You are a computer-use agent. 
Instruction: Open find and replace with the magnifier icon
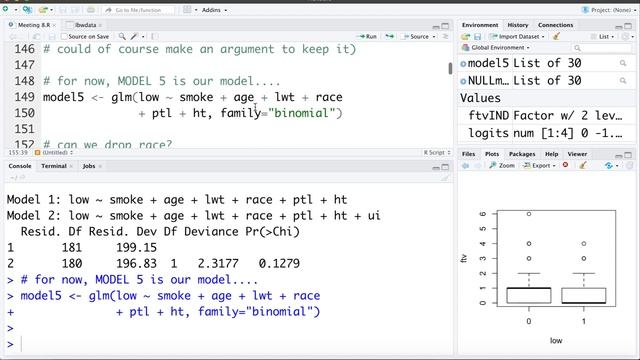pos(122,36)
